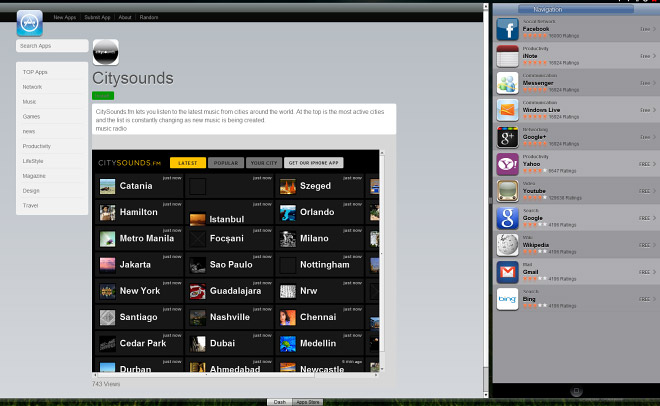The image size is (660, 406).
Task: Open Random in top menu
Action: click(x=149, y=17)
